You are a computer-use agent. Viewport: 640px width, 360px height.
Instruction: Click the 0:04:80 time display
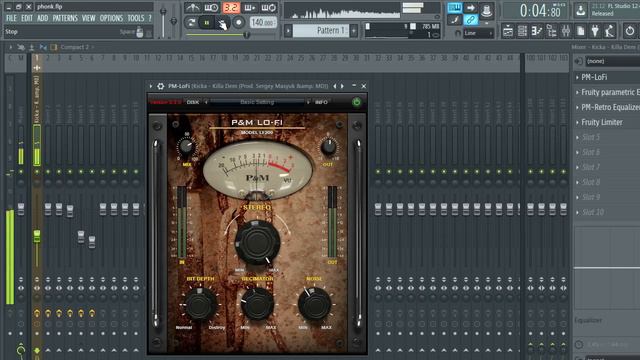click(539, 11)
